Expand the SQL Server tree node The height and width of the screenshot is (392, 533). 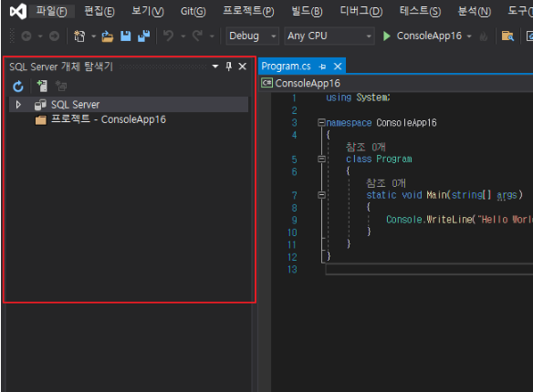tap(18, 105)
